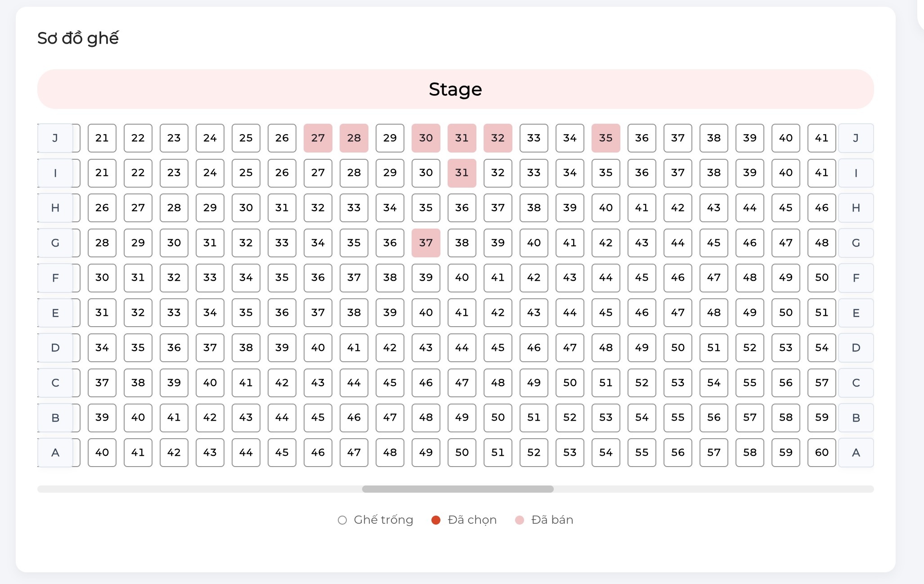Choose seat 50 in row F
The height and width of the screenshot is (584, 924).
click(x=821, y=278)
